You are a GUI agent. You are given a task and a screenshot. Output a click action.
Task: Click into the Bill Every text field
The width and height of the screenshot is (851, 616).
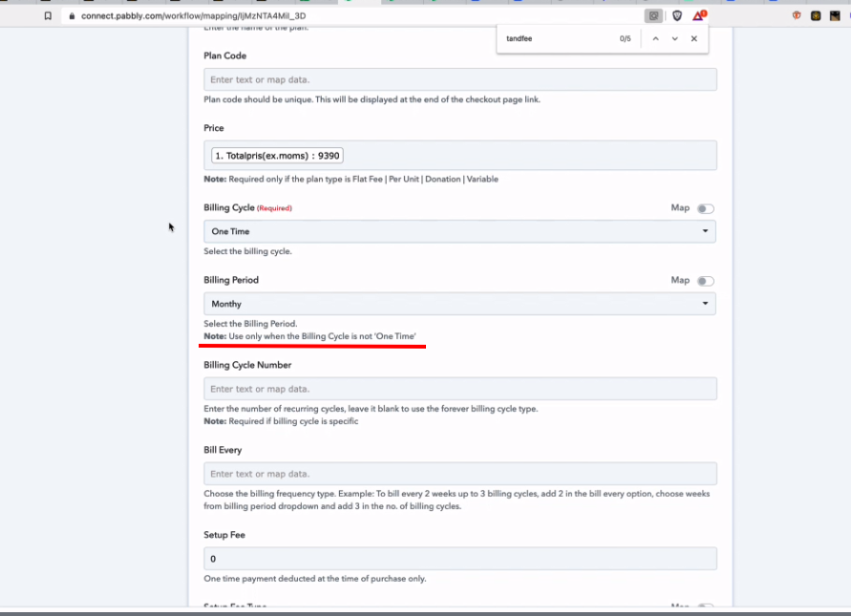click(459, 474)
